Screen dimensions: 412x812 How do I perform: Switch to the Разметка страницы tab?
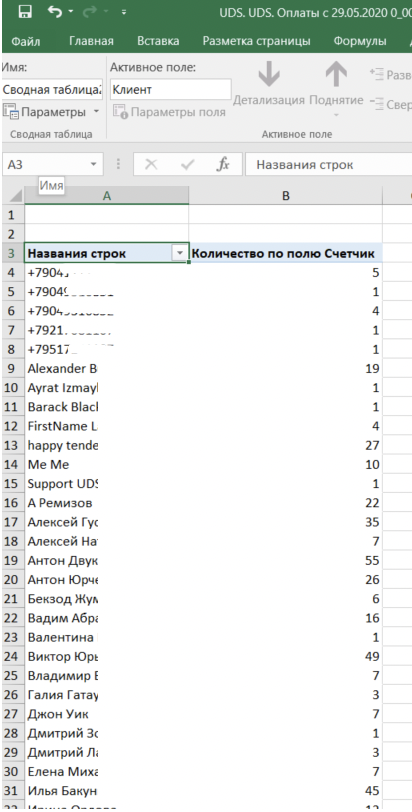click(256, 41)
